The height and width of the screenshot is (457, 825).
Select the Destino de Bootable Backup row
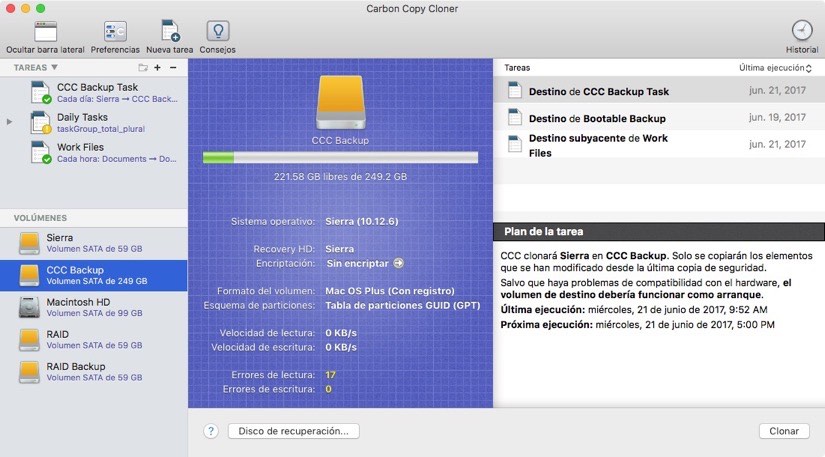[659, 117]
